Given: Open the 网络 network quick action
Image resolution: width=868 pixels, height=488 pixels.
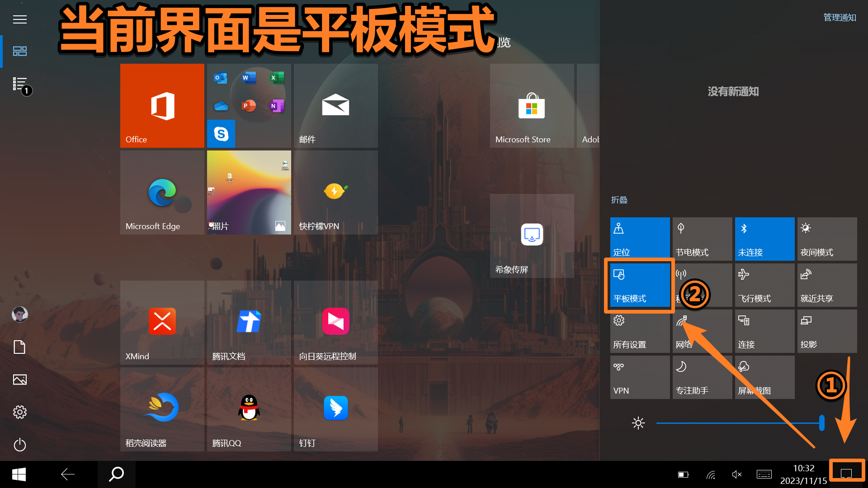Looking at the screenshot, I should point(703,331).
